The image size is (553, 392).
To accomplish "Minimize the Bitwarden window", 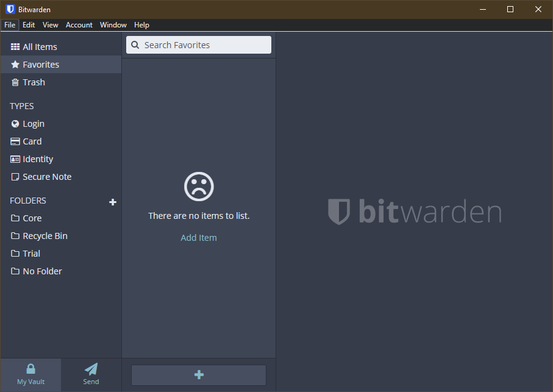I will 483,9.
